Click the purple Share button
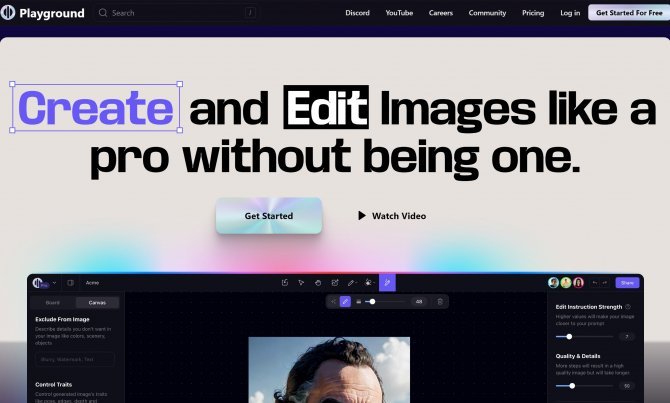The width and height of the screenshot is (670, 403). 627,282
